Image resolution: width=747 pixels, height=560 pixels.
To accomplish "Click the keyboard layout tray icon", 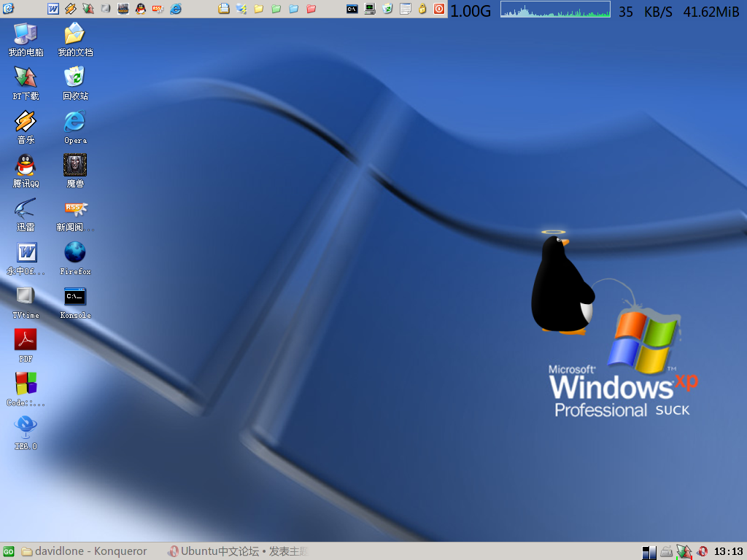I will [666, 553].
